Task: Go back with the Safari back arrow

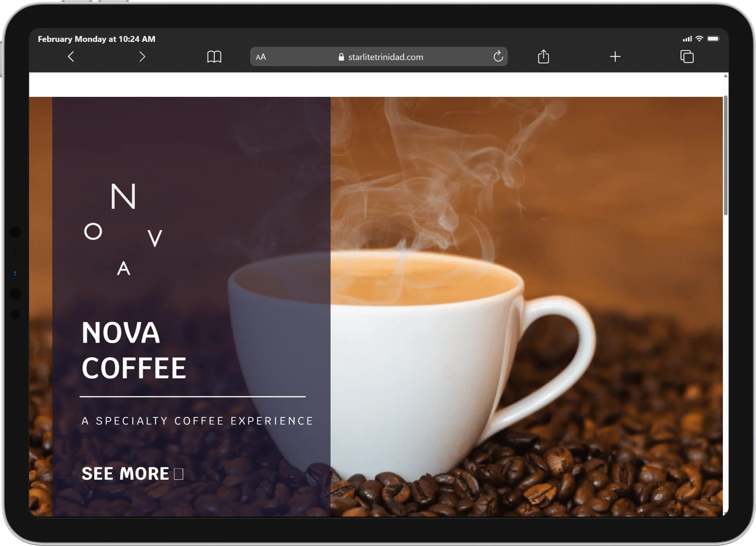Action: tap(71, 57)
